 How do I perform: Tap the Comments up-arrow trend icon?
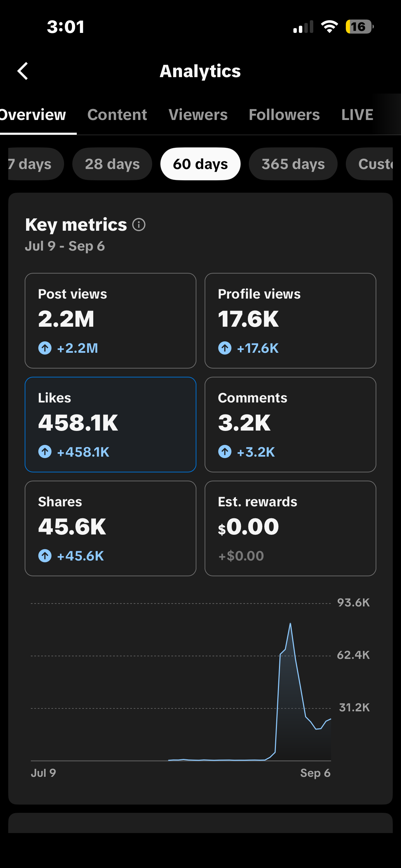click(x=225, y=451)
